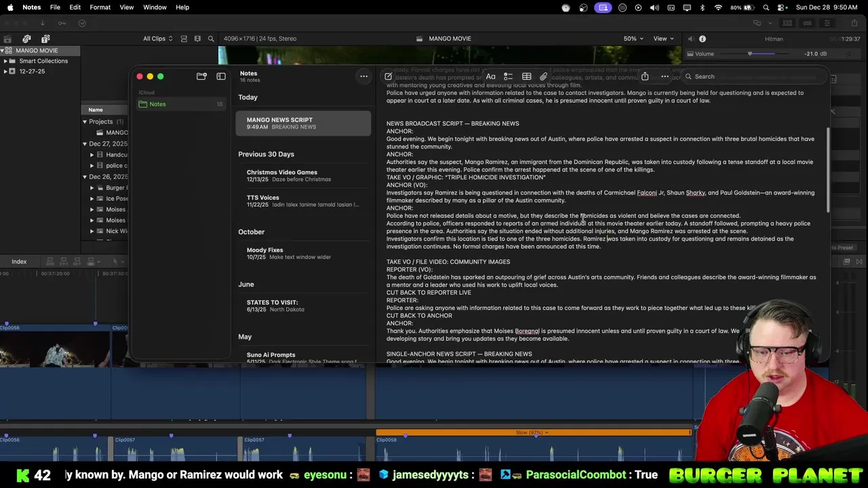Open the TTS Voices note
868x488 pixels.
coord(303,201)
